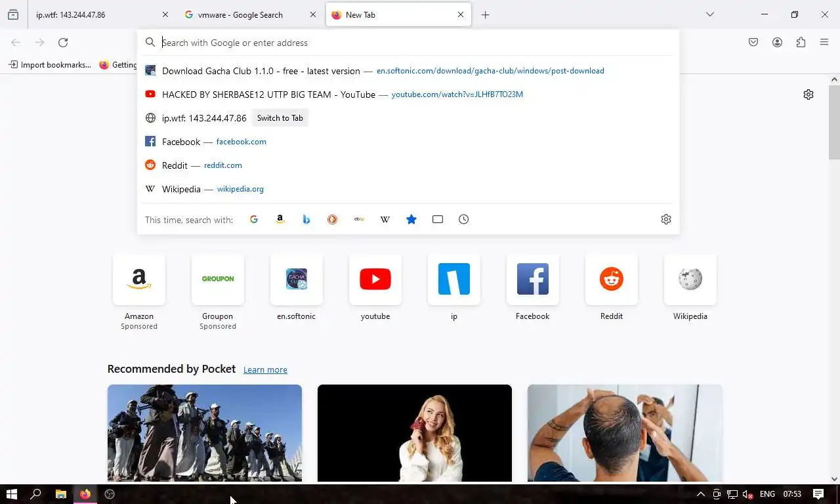Image resolution: width=840 pixels, height=504 pixels.
Task: Select the Reddit — reddit.com suggestion
Action: pos(408,165)
